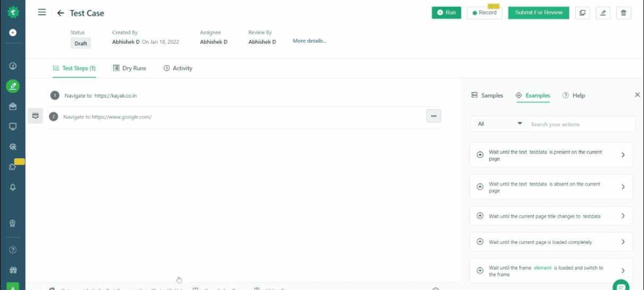The height and width of the screenshot is (290, 644).
Task: Open the award badge icon in the sidebar
Action: pyautogui.click(x=13, y=223)
